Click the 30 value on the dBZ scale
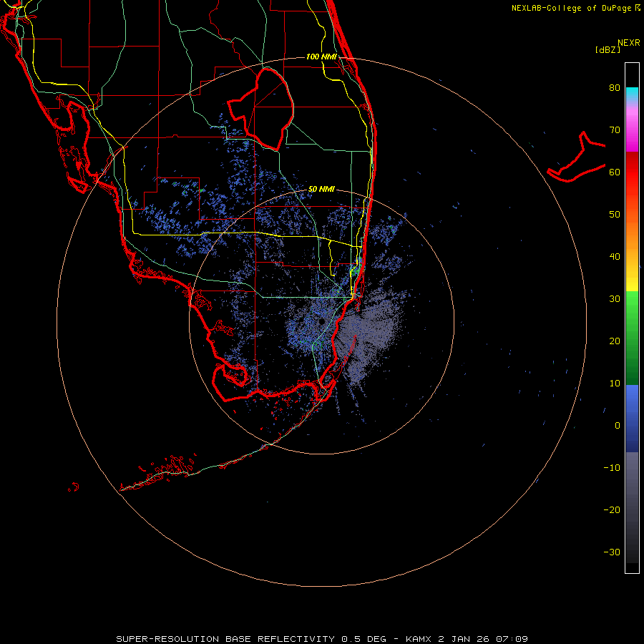Image resolution: width=644 pixels, height=644 pixels. 615,299
